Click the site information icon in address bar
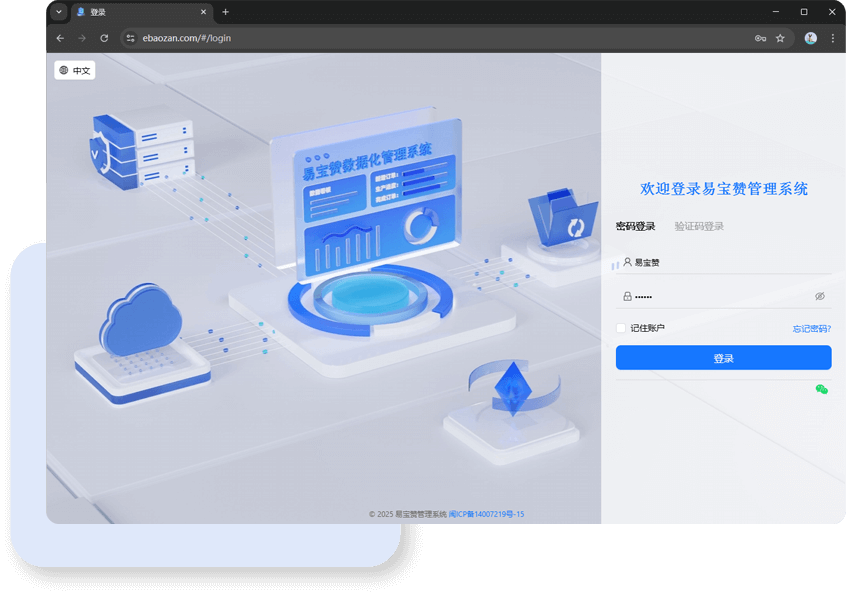Viewport: 846px width, 594px height. pos(129,38)
